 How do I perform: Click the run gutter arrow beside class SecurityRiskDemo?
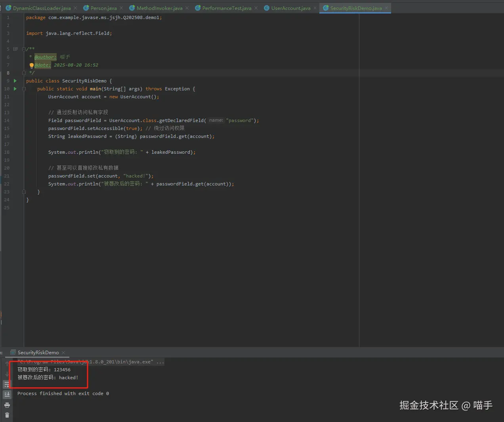point(15,81)
